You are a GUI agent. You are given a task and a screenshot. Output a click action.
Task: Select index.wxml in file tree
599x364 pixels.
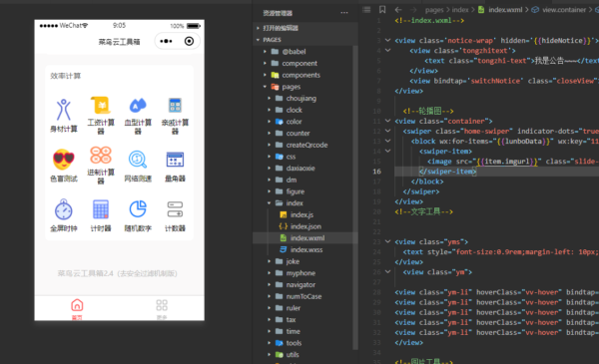(x=305, y=238)
